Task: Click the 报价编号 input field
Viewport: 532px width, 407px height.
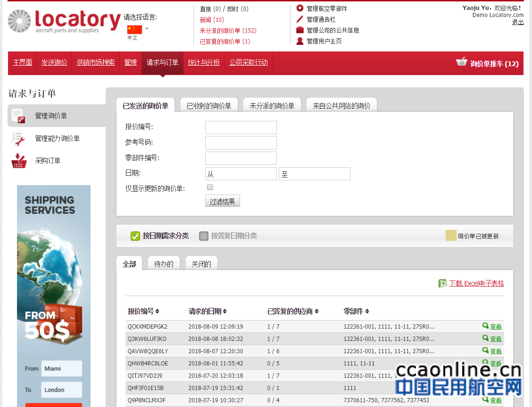Action: [241, 127]
